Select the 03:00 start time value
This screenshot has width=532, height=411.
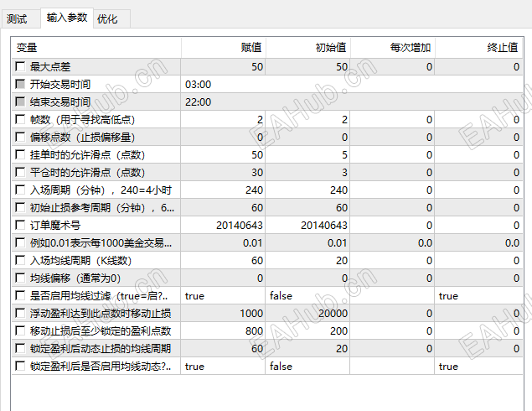coord(352,84)
